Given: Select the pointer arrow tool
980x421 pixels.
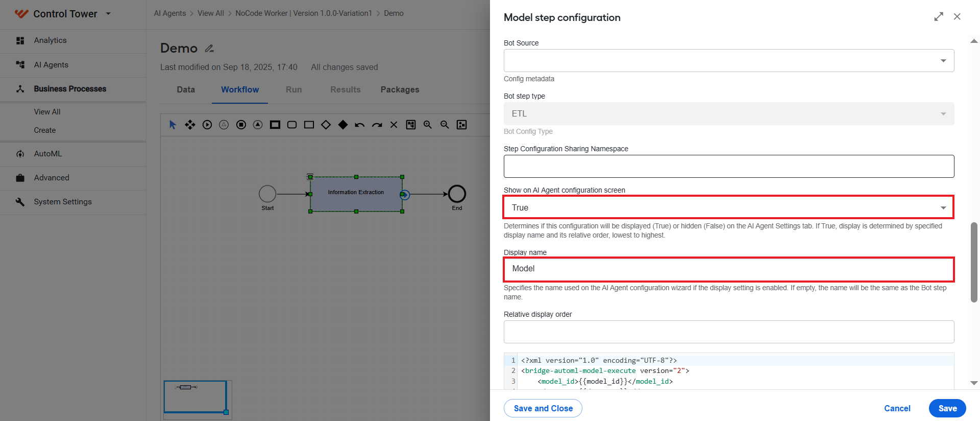Looking at the screenshot, I should point(173,125).
